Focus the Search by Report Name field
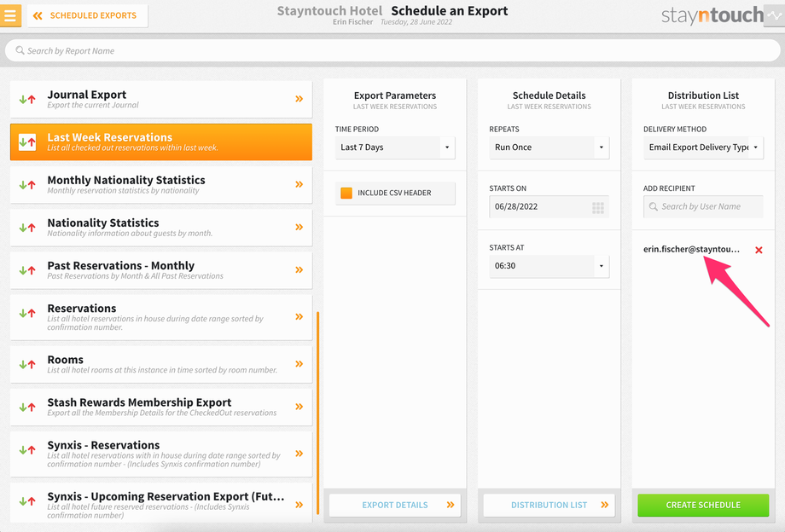Viewport: 785px width, 532px height. [392, 50]
